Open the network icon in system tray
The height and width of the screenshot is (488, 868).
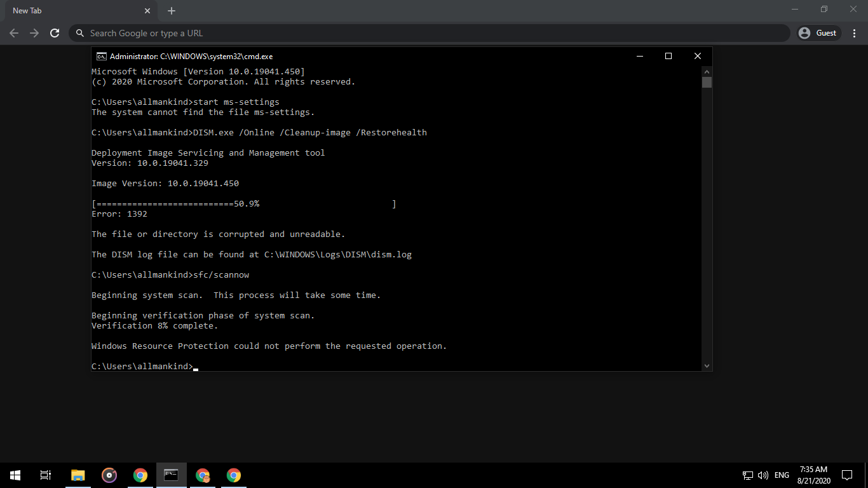click(x=748, y=475)
